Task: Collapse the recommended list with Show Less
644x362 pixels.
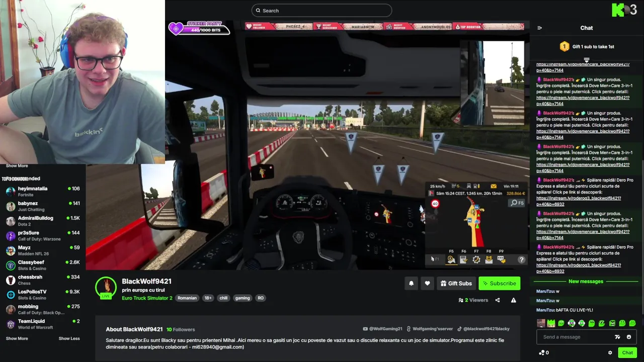Action: [x=69, y=339]
